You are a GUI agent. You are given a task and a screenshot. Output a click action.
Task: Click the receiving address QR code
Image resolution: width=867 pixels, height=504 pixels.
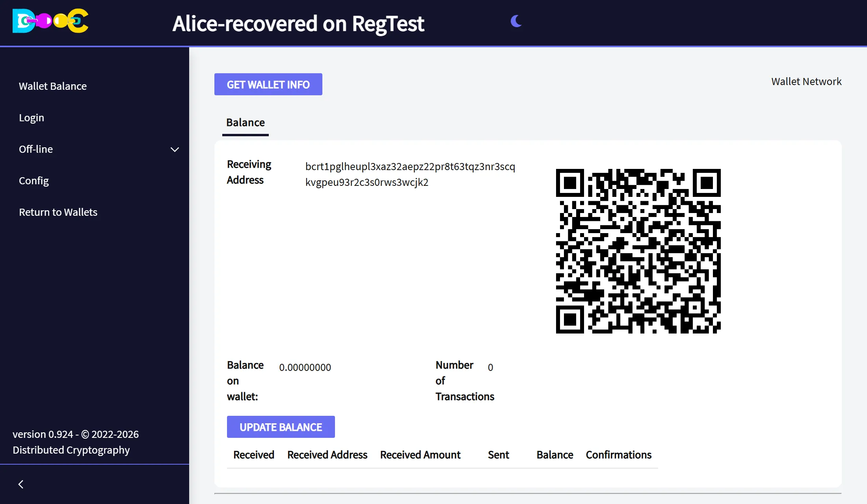pos(638,251)
